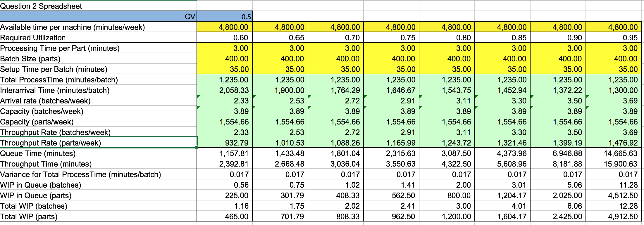Image resolution: width=644 pixels, height=225 pixels.
Task: Click Required Utilization cell 0.90
Action: (x=558, y=37)
